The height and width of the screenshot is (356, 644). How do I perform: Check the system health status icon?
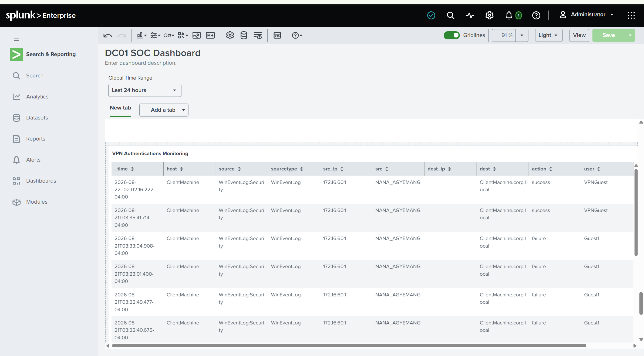[x=431, y=15]
